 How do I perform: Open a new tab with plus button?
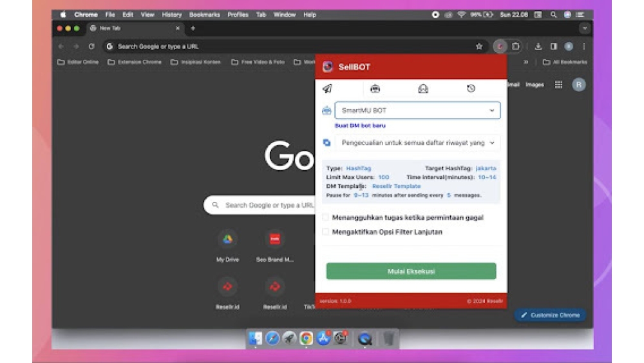193,28
